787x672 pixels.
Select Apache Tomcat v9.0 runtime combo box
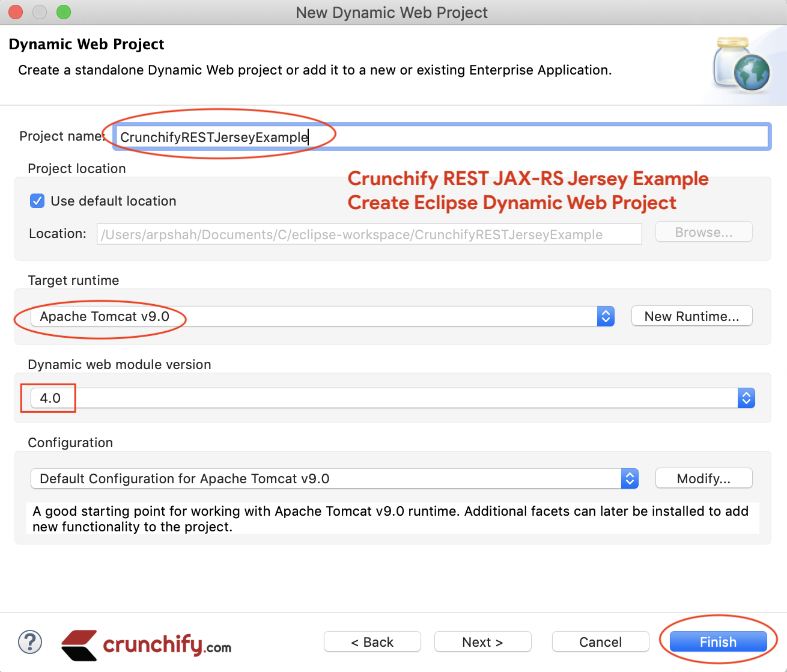pyautogui.click(x=312, y=316)
